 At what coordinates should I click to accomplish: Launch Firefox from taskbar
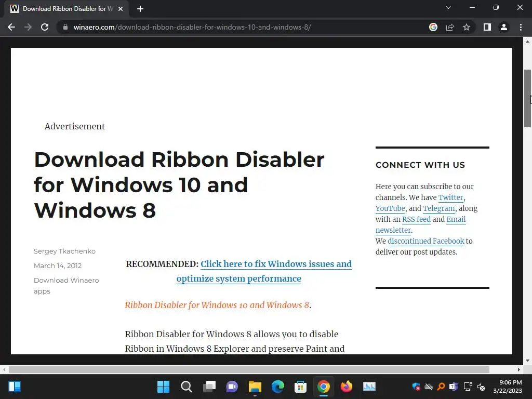[x=347, y=387]
